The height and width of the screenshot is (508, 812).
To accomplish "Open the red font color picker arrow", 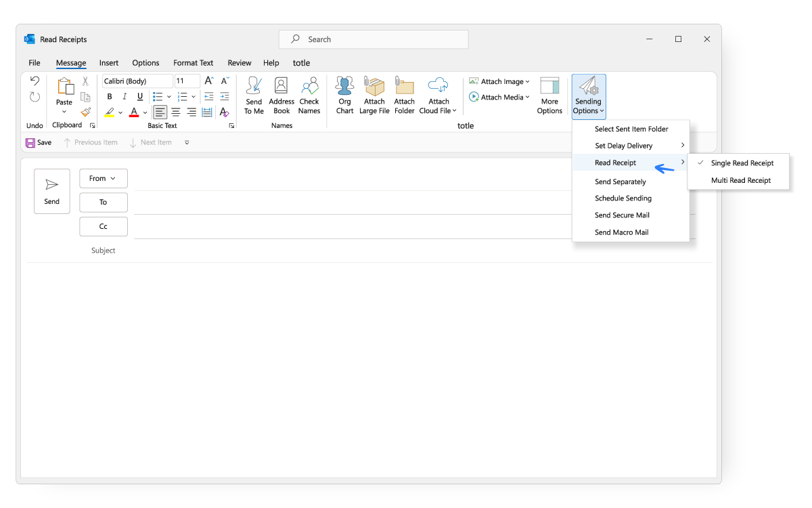I will (x=145, y=112).
